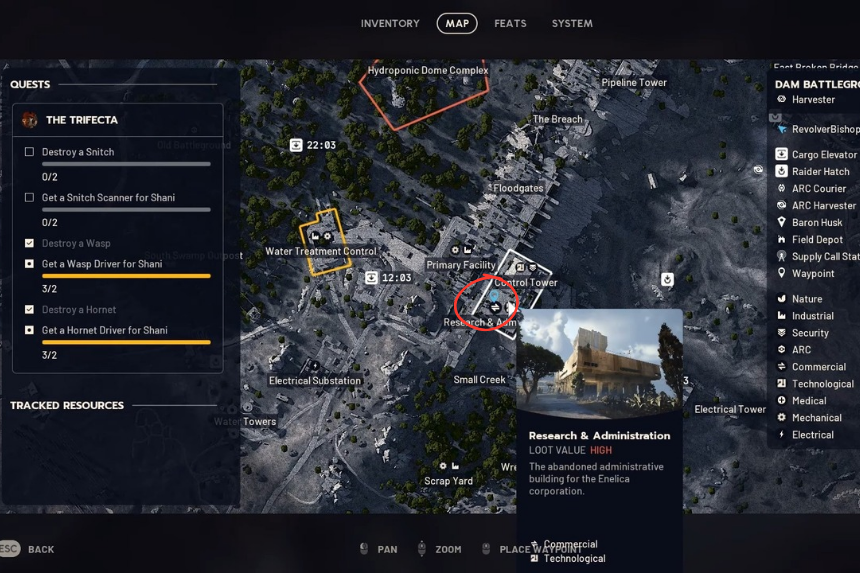This screenshot has height=573, width=860.
Task: Select the Raider Hatch legend icon
Action: (x=782, y=171)
